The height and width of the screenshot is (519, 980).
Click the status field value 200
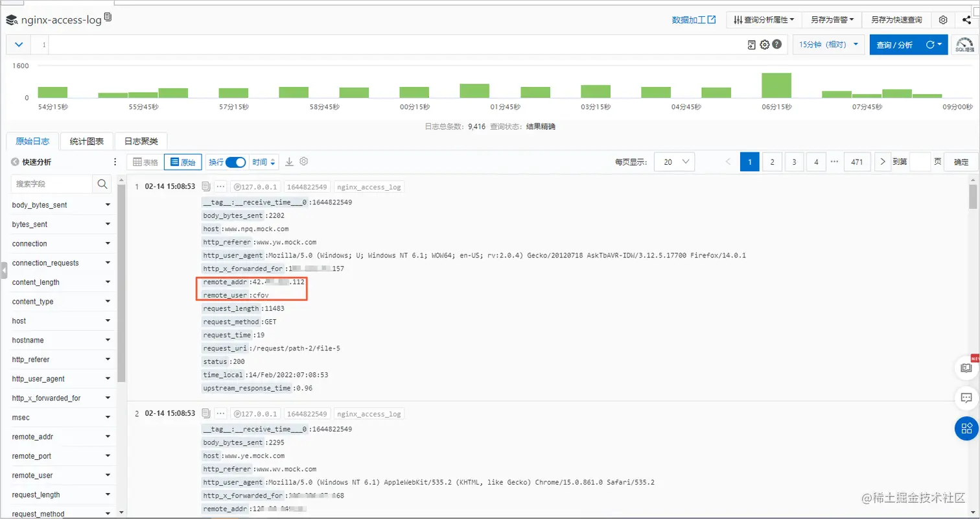[239, 361]
